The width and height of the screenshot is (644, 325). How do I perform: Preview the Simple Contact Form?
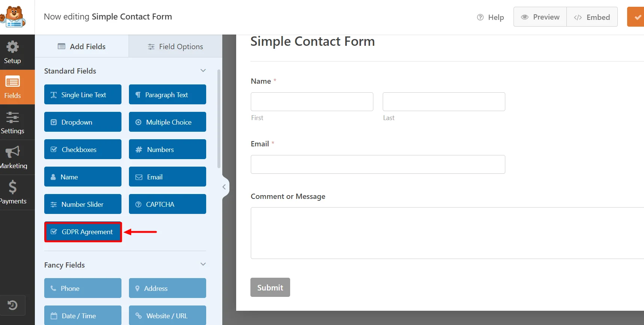tap(540, 17)
